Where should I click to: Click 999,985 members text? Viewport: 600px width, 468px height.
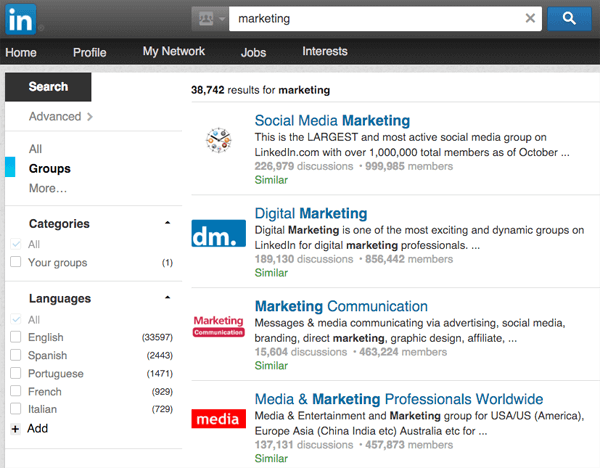click(409, 166)
